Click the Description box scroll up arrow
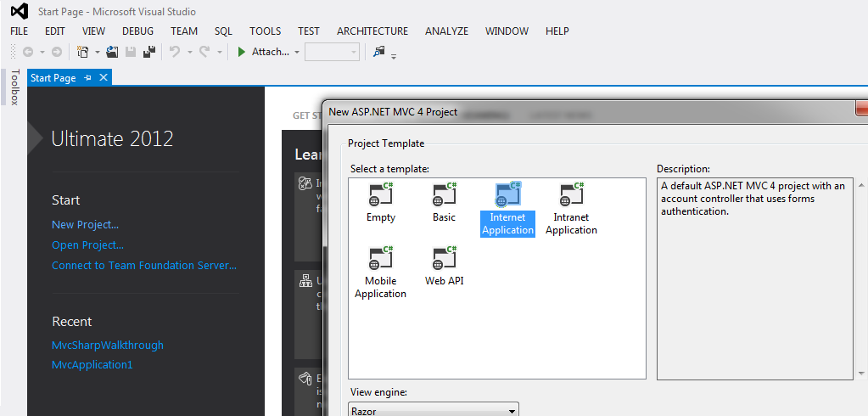Viewport: 868px width, 416px height. (x=860, y=184)
